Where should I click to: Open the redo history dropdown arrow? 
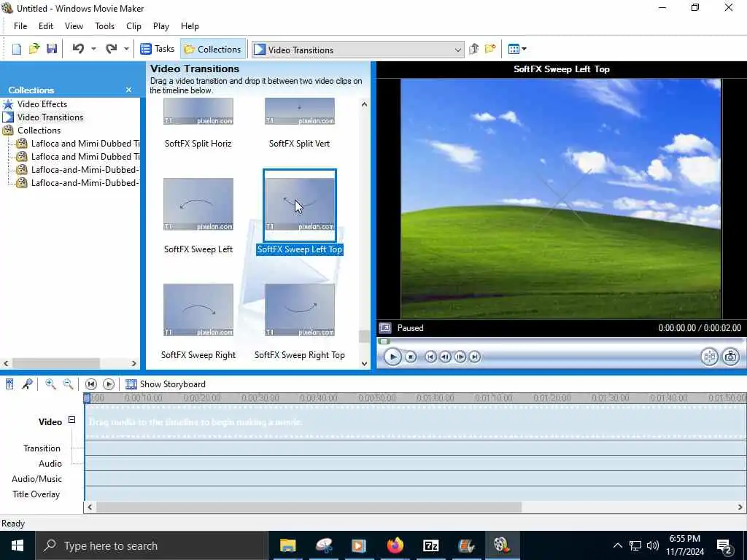click(x=126, y=49)
